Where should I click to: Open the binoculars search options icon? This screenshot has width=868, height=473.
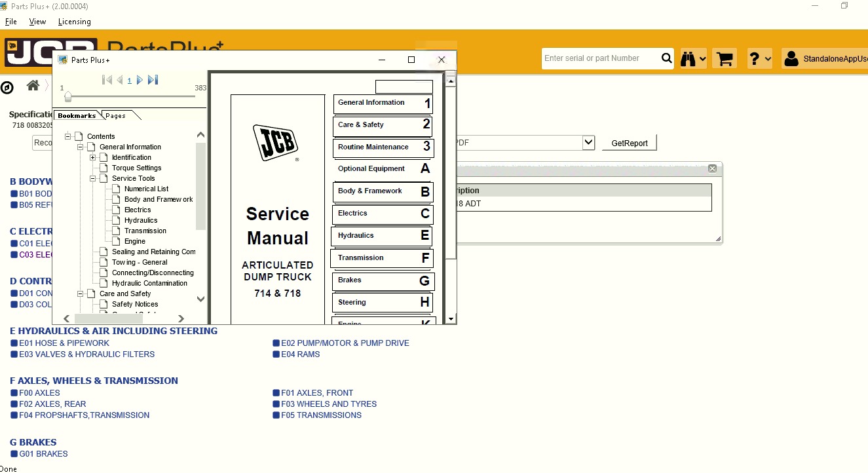click(x=688, y=58)
